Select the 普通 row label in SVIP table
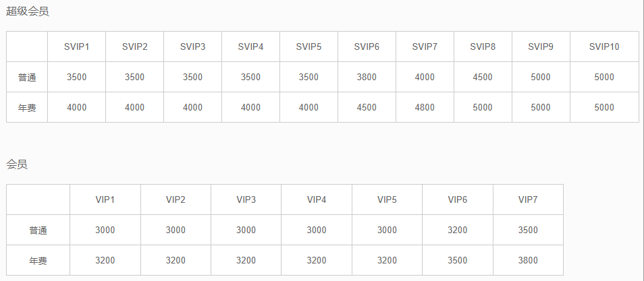 click(27, 77)
